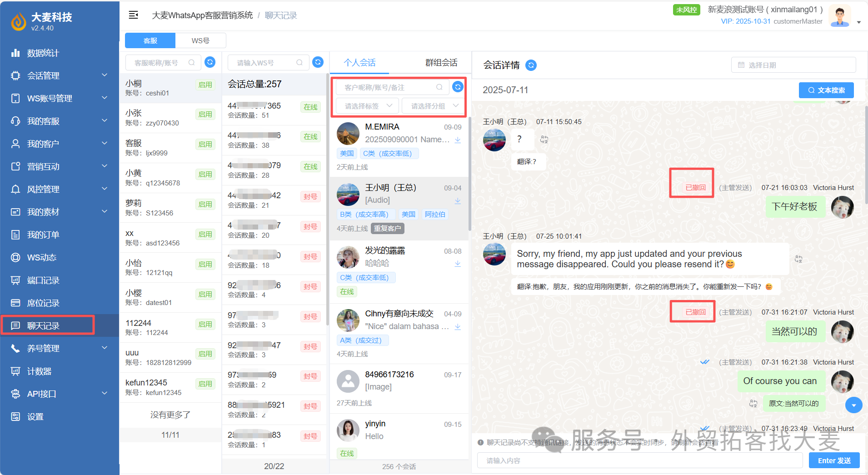Select WS number with 会话数量: 51
868x475 pixels.
(274, 110)
